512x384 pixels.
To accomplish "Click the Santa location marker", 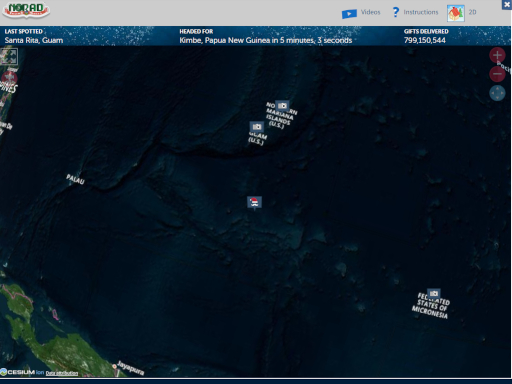I will [x=254, y=202].
